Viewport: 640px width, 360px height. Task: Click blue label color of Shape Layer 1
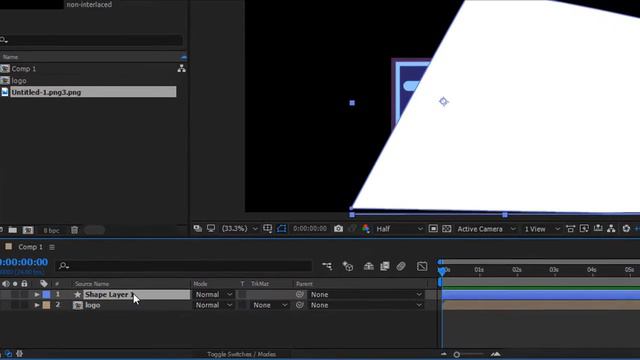coord(47,294)
